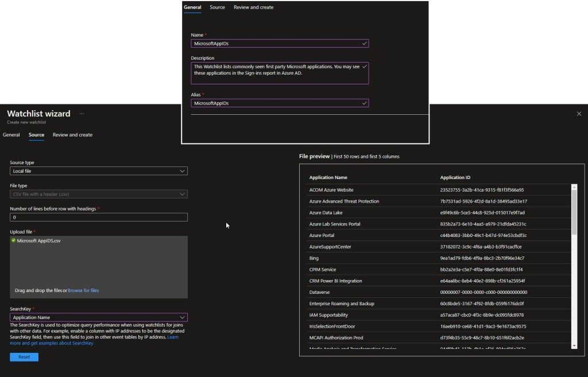Click the upload file drop zone
Image resolution: width=588 pixels, height=377 pixels.
tap(99, 267)
